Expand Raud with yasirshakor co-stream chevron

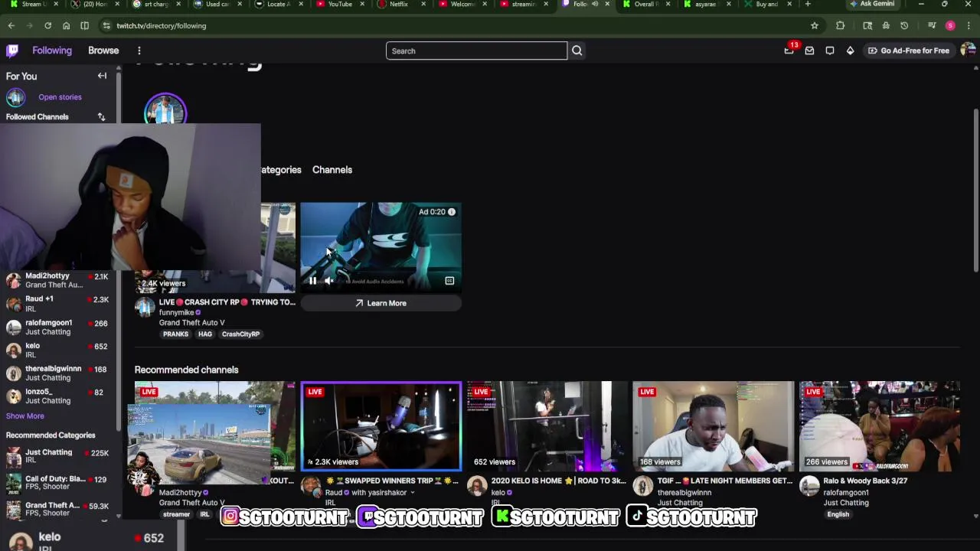click(413, 493)
